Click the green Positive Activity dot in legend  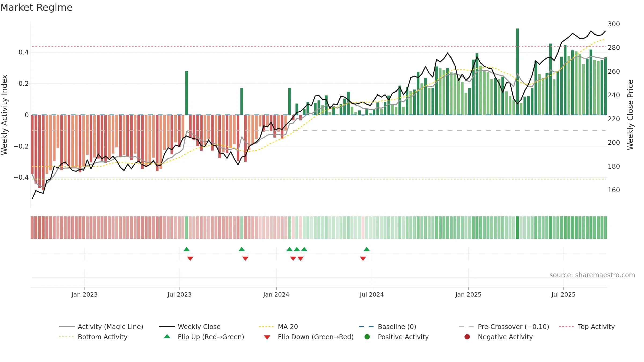(x=367, y=337)
